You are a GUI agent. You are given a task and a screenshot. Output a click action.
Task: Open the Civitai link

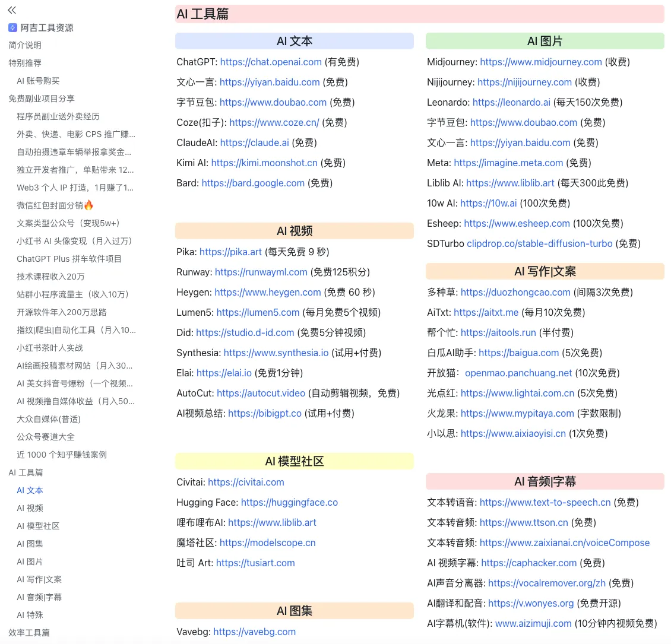click(246, 483)
